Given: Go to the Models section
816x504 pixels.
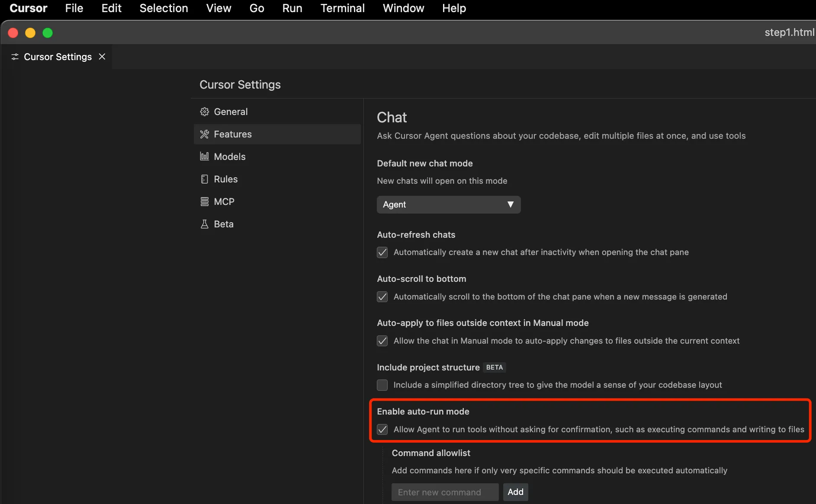Looking at the screenshot, I should tap(277, 156).
